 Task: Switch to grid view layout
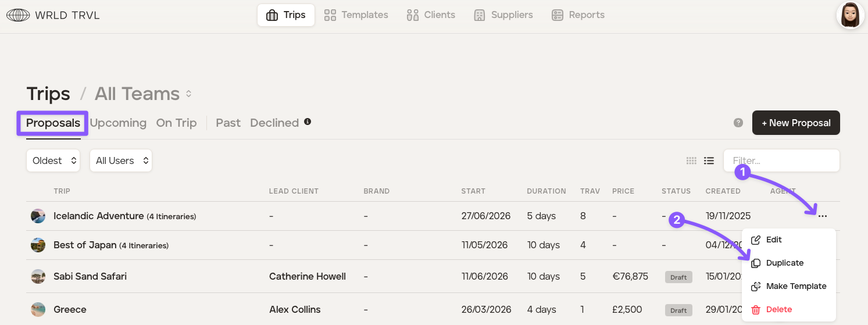click(691, 160)
